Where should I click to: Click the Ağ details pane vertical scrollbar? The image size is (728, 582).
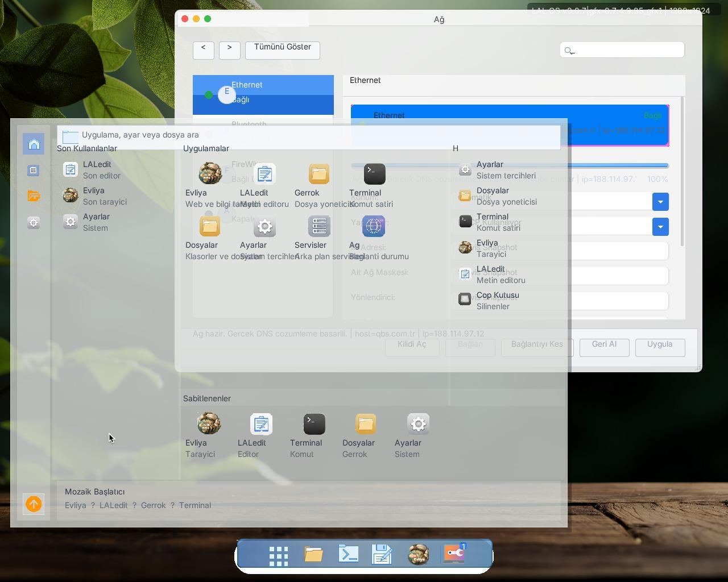click(682, 172)
